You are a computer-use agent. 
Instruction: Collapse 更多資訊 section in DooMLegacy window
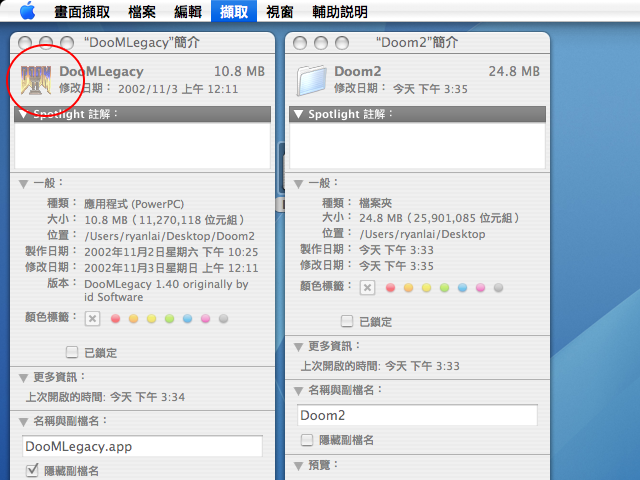coord(23,378)
